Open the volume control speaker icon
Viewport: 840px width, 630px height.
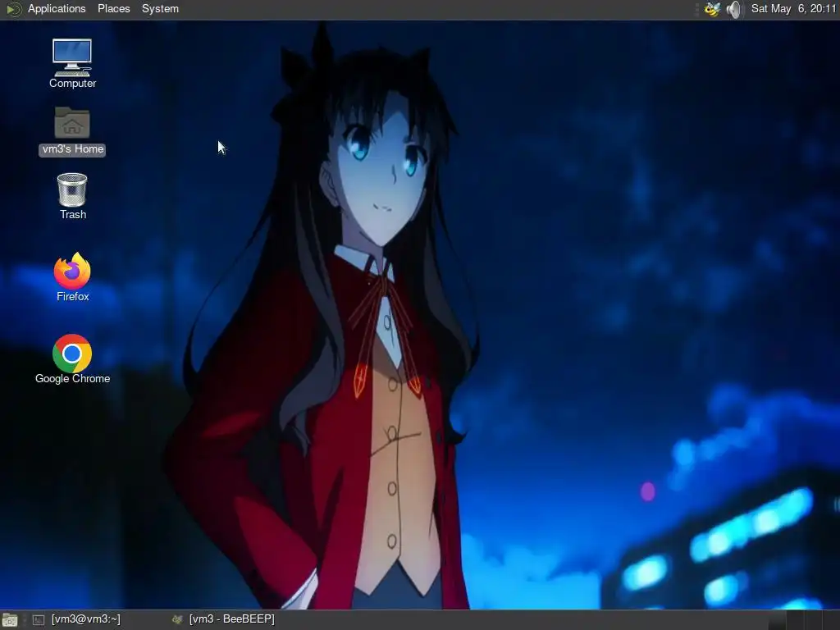point(734,9)
